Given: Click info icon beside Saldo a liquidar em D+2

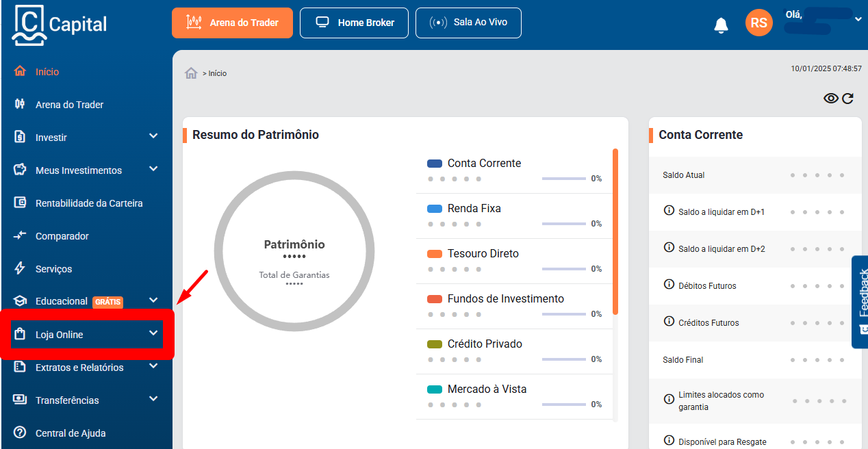Looking at the screenshot, I should [x=669, y=248].
